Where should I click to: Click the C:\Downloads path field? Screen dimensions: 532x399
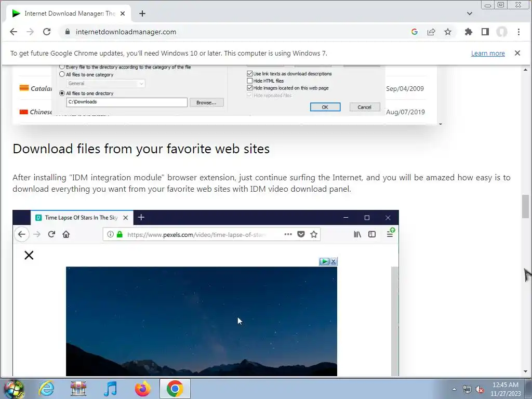(127, 102)
